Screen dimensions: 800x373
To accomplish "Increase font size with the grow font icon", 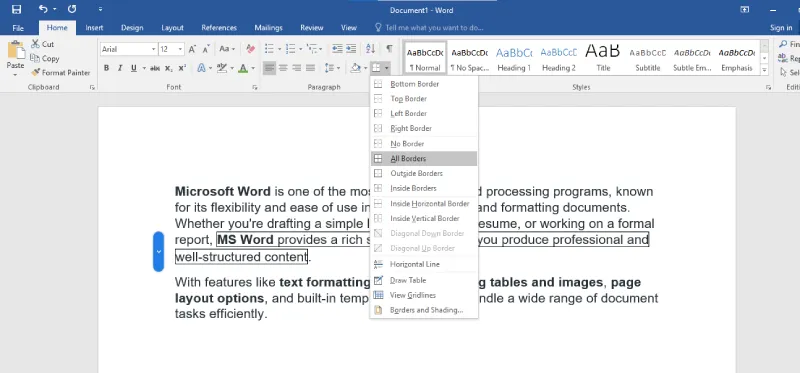I will click(x=192, y=49).
